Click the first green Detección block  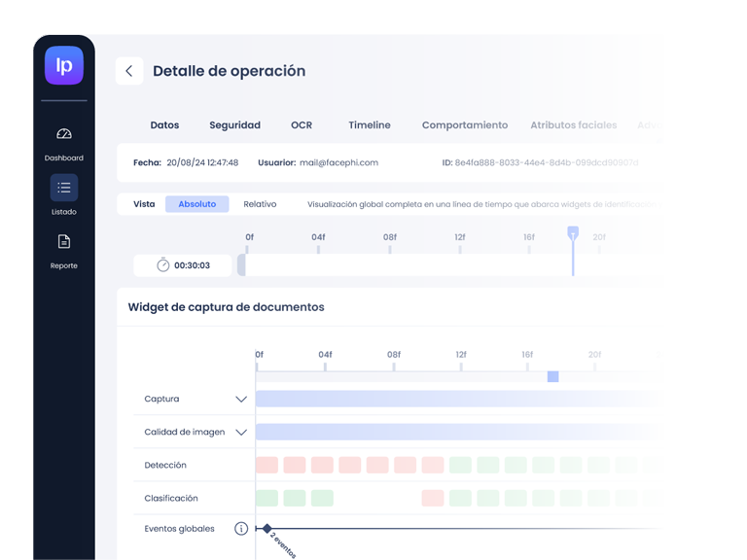pos(460,466)
